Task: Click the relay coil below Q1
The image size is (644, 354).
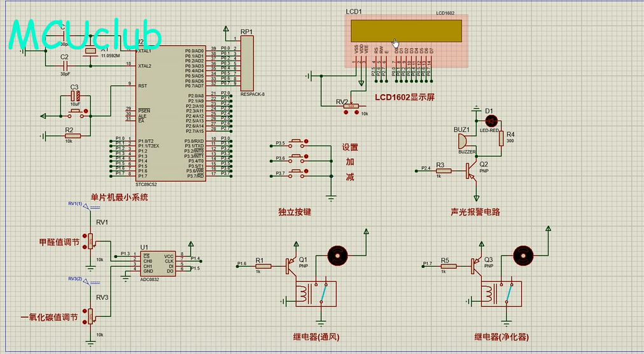Action: tap(302, 294)
